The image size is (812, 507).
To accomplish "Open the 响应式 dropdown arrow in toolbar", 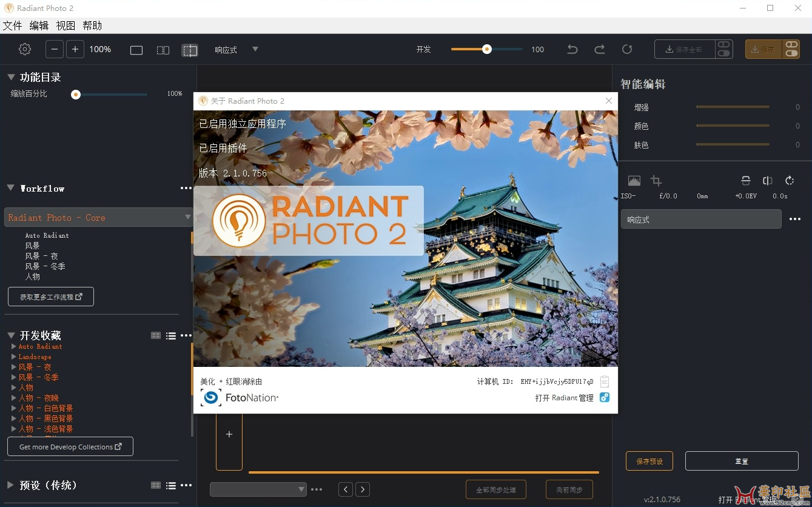I will [255, 49].
